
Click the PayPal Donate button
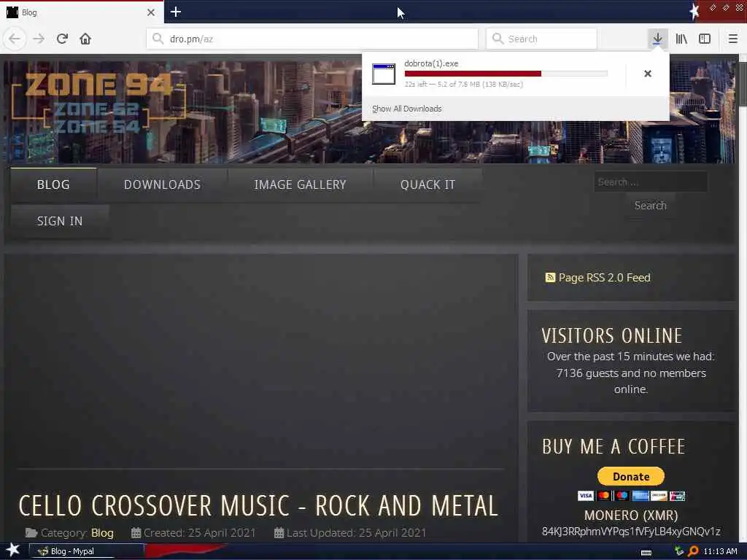(x=631, y=476)
